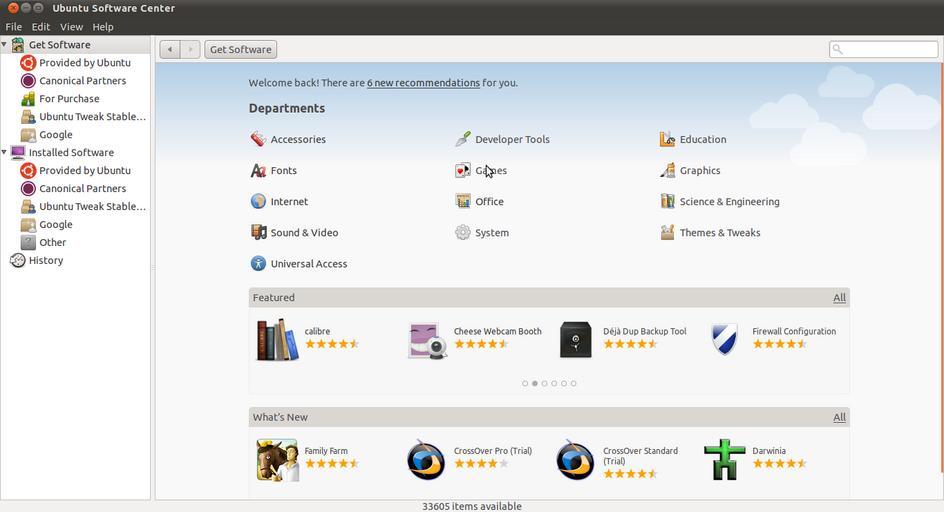Select the Universal Access icon
This screenshot has width=944, height=512.
click(258, 264)
